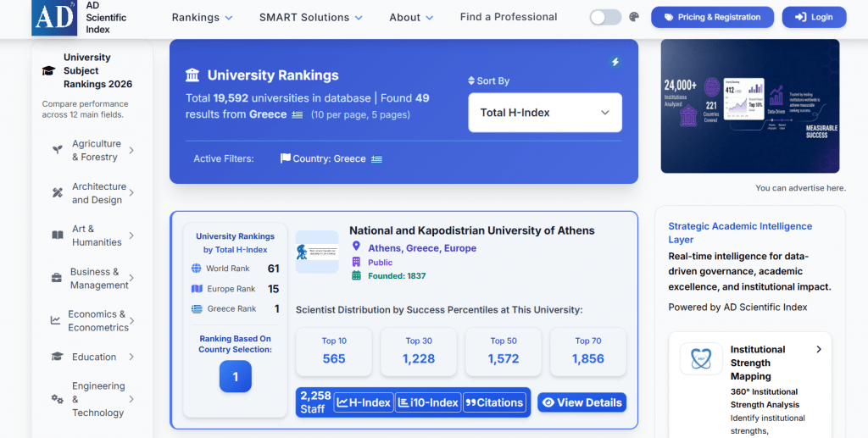
Task: Expand the Business & Management chevron
Action: (131, 278)
